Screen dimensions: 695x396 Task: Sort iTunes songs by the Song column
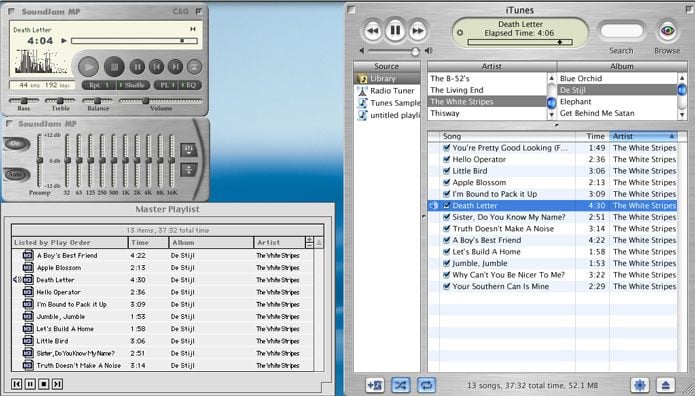pos(507,136)
